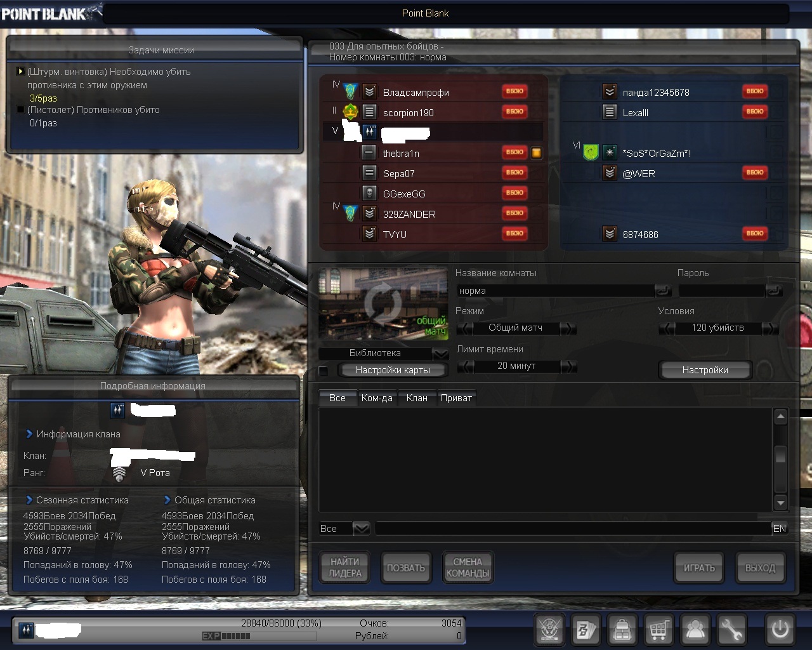Click the power exit icon
The height and width of the screenshot is (650, 812).
(x=780, y=630)
